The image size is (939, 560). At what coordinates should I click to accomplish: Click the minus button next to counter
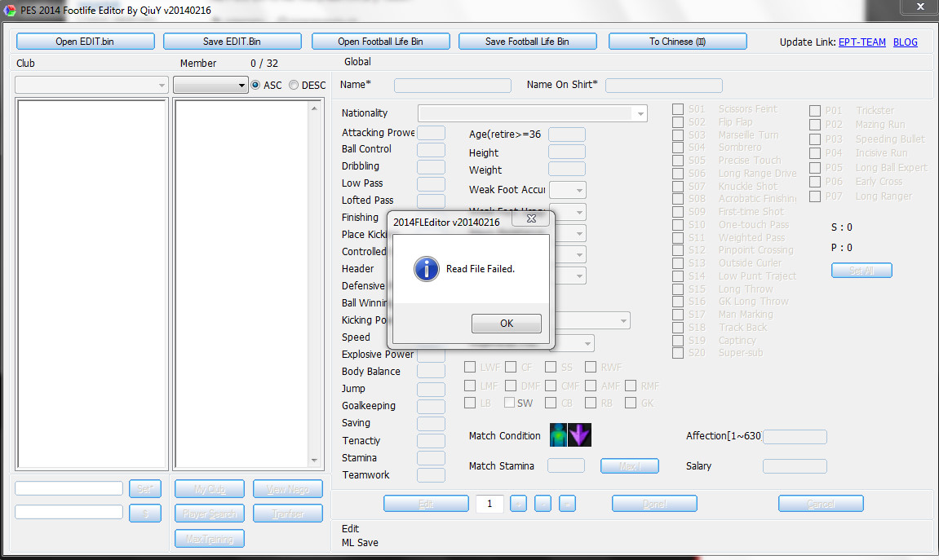click(x=543, y=504)
